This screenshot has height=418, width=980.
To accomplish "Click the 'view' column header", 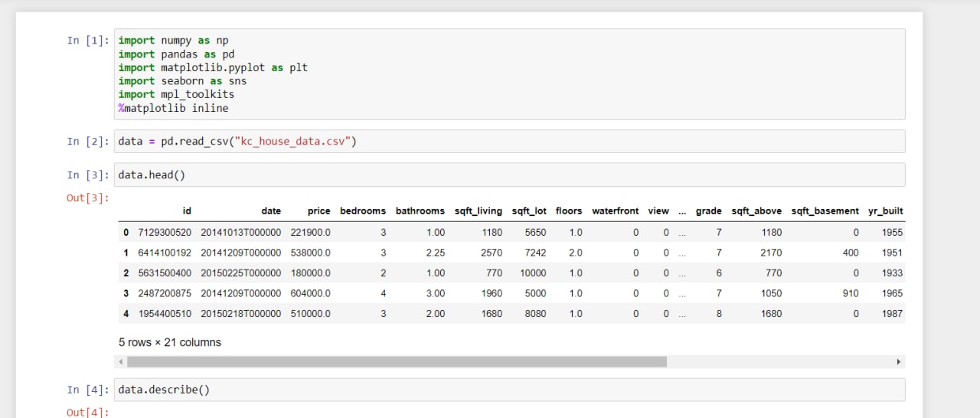I will [658, 211].
